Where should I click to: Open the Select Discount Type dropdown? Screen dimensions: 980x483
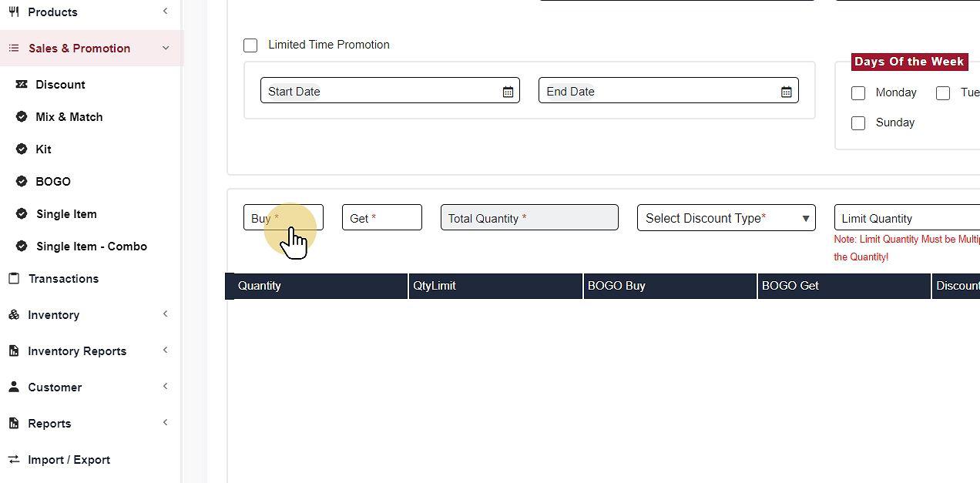pos(726,218)
